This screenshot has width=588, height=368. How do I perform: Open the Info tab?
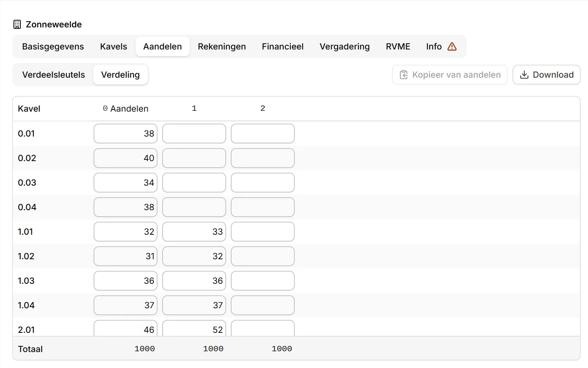[x=441, y=47]
